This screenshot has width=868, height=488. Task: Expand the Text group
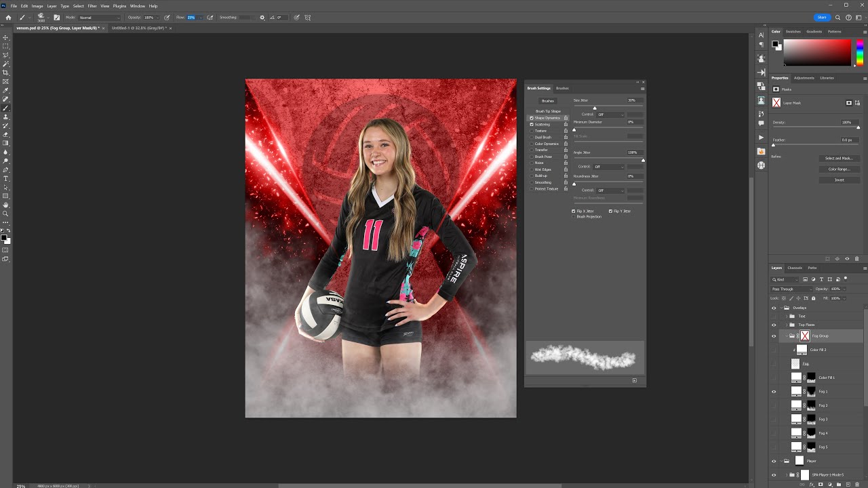[787, 316]
